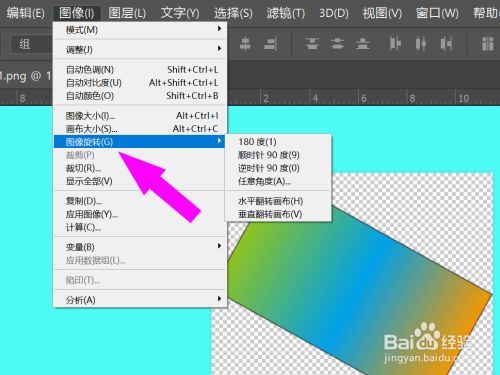Choose 自动色调(N) command
This screenshot has width=500, height=375.
pyautogui.click(x=140, y=69)
